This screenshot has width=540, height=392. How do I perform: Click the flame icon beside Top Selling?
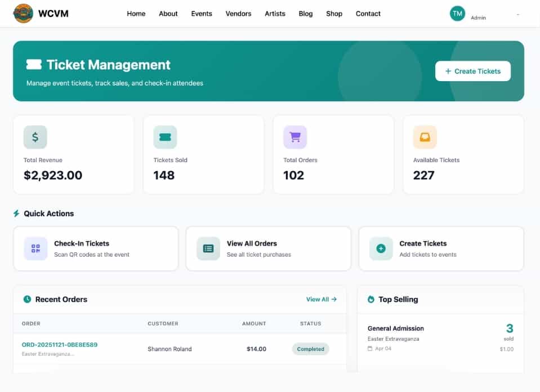coord(371,299)
